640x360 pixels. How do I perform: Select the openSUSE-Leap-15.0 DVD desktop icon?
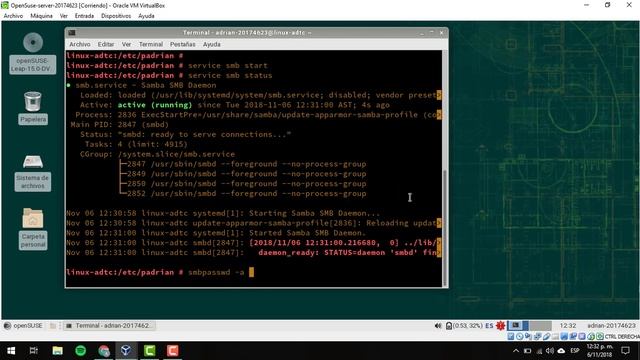[33, 53]
